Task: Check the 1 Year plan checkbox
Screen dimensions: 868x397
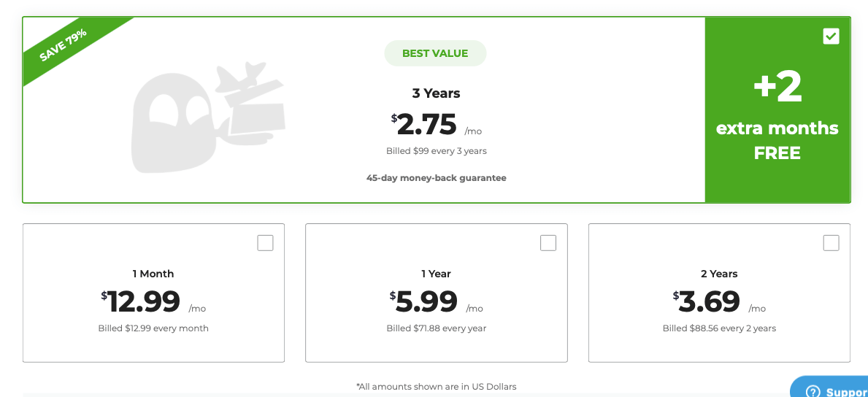Action: [x=548, y=243]
